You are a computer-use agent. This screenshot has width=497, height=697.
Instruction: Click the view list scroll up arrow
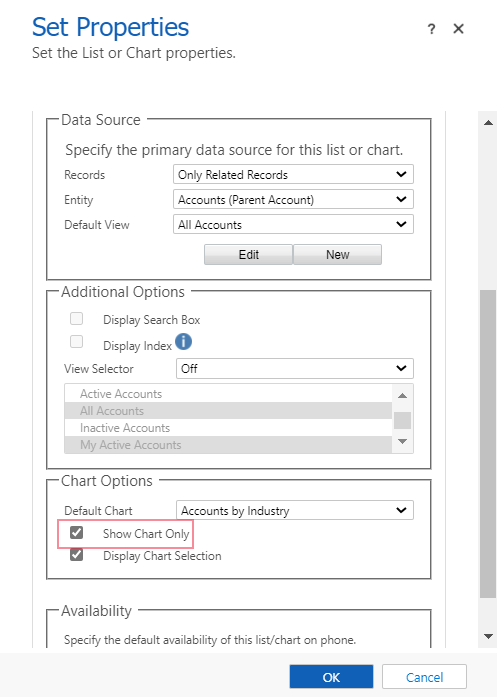pyautogui.click(x=402, y=395)
